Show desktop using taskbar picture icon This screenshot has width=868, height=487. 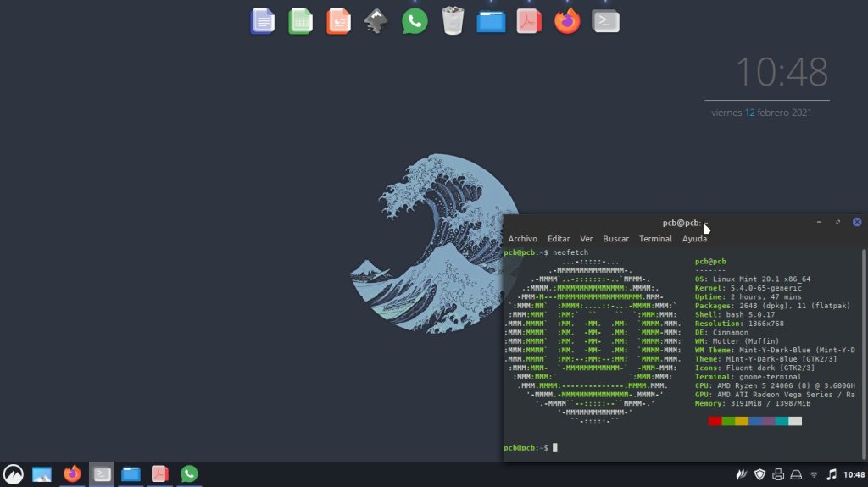pyautogui.click(x=42, y=474)
